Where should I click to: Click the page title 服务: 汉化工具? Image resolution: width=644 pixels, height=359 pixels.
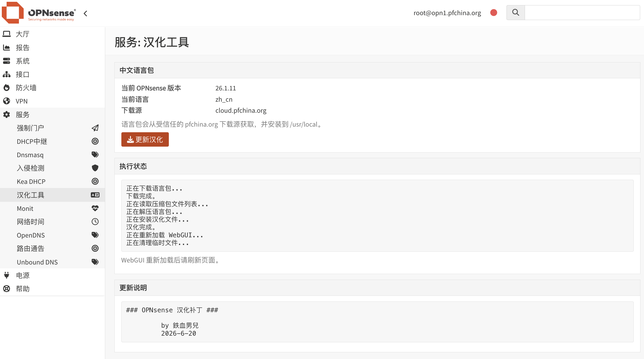pos(152,42)
